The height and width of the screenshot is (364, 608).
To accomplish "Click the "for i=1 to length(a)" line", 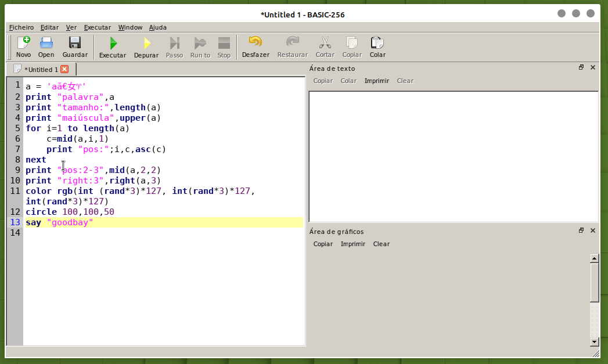I will 78,128.
